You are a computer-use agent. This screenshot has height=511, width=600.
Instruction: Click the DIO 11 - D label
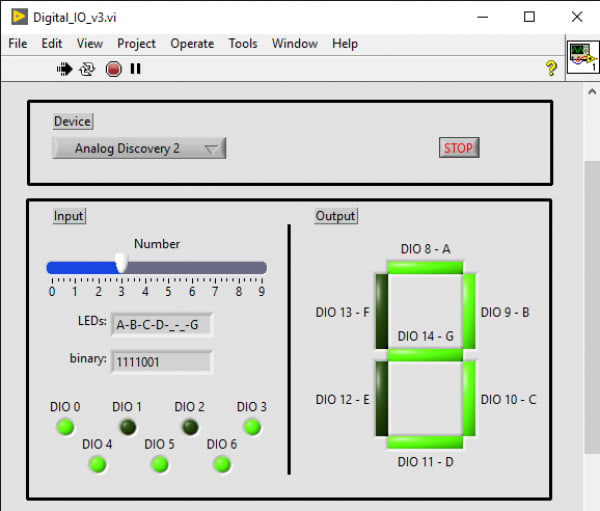click(x=425, y=462)
